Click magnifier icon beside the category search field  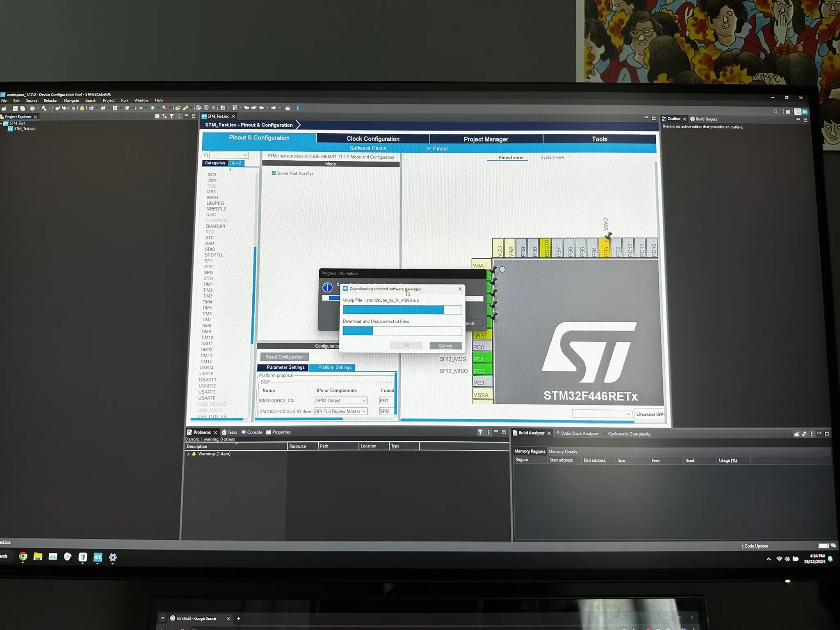[x=206, y=155]
